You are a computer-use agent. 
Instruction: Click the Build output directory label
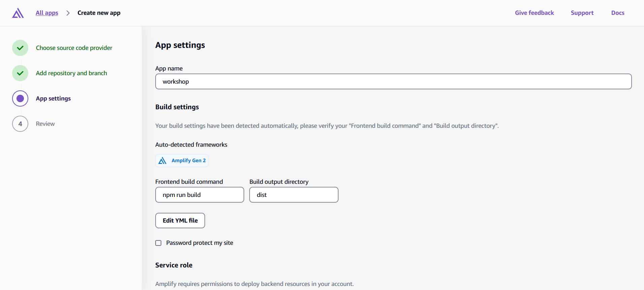[x=279, y=182]
